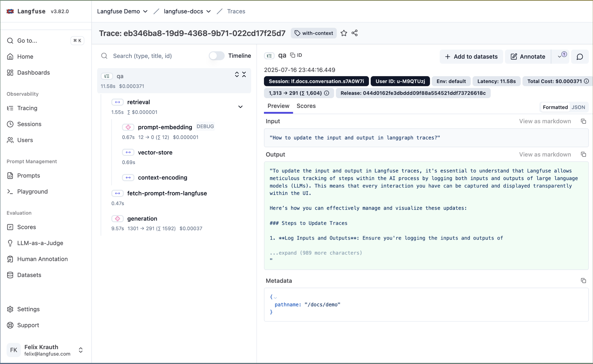Share the trace via share icon
Image resolution: width=593 pixels, height=364 pixels.
[355, 33]
